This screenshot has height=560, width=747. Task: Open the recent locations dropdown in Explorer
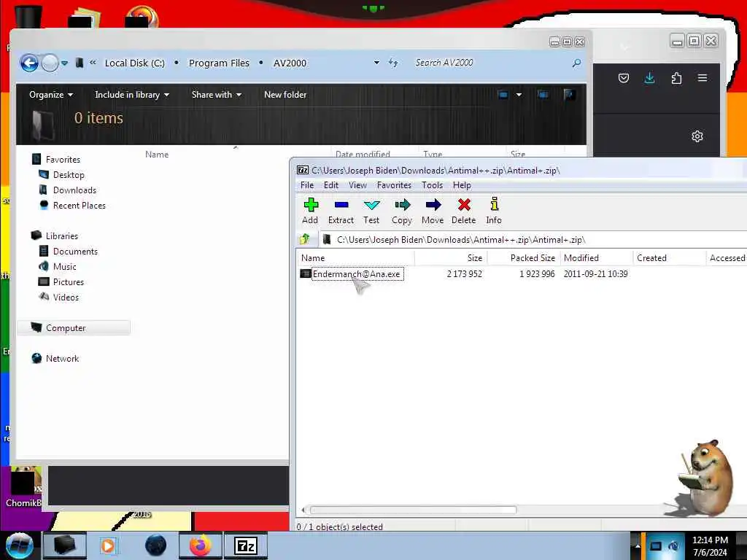tap(64, 63)
